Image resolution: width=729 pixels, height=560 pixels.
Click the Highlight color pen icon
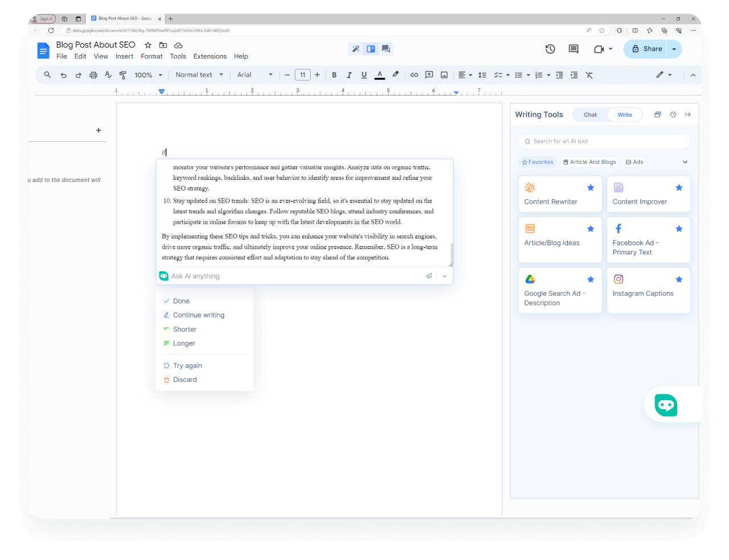[x=396, y=75]
